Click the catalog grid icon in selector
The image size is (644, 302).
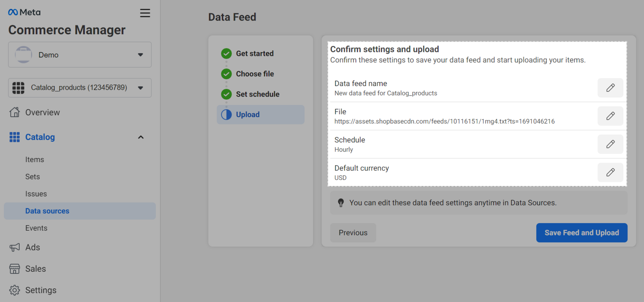tap(18, 88)
